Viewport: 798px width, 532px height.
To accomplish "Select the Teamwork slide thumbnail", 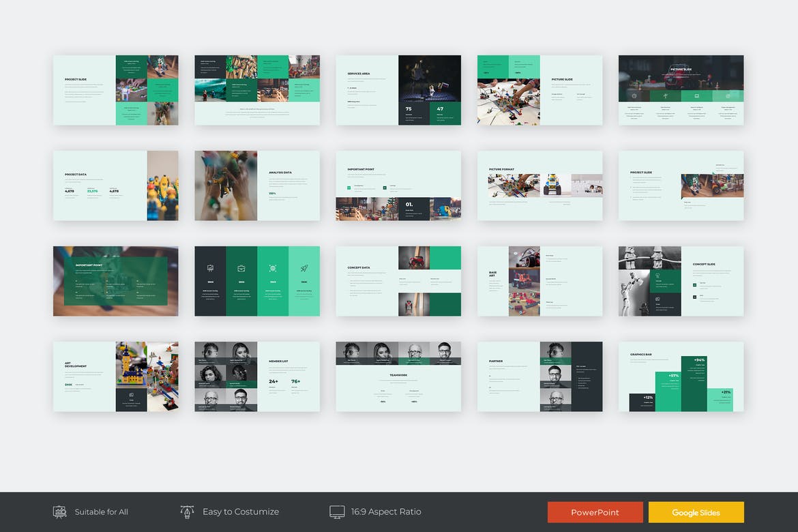I will coord(398,376).
